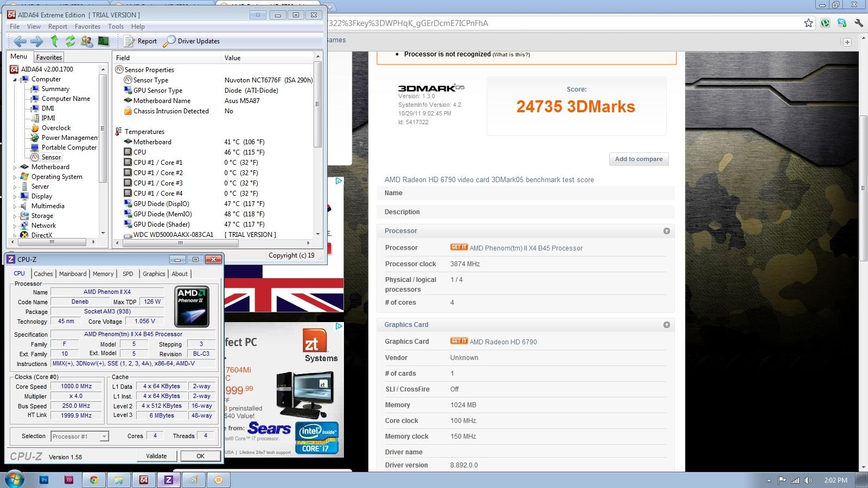Switch to the Graphics tab in CPU-Z
Image resolution: width=868 pixels, height=488 pixels.
click(154, 274)
